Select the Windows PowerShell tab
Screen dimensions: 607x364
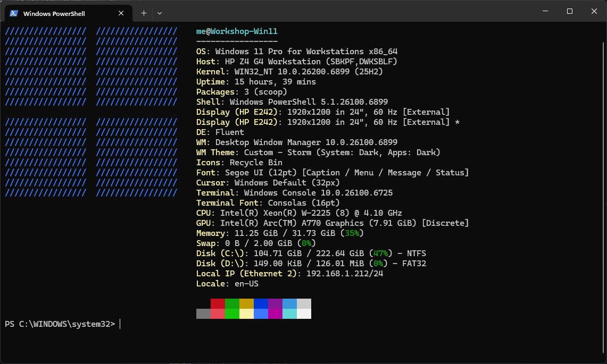click(69, 13)
